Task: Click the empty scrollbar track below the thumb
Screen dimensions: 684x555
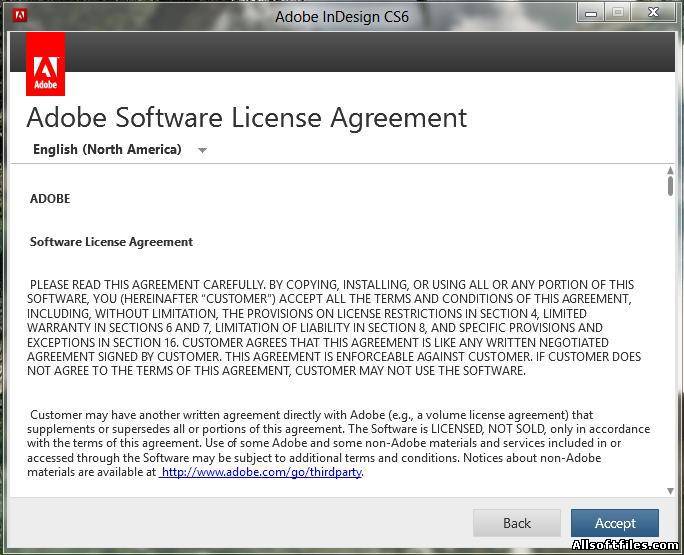Action: 670,340
